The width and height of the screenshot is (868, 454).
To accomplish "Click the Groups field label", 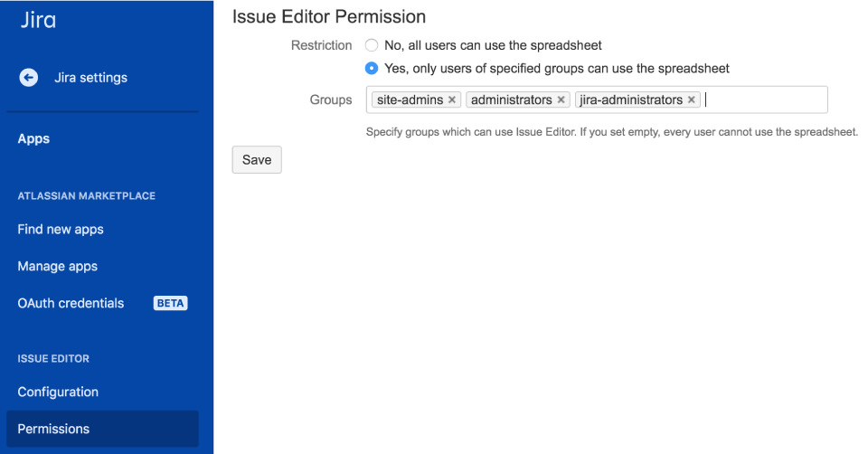I will [331, 99].
